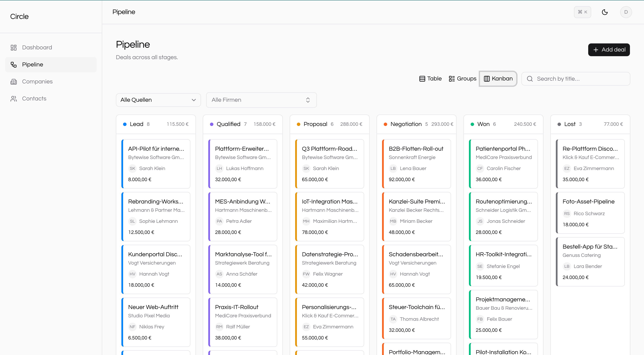Click the Proposal column header
644x355 pixels.
[329, 124]
